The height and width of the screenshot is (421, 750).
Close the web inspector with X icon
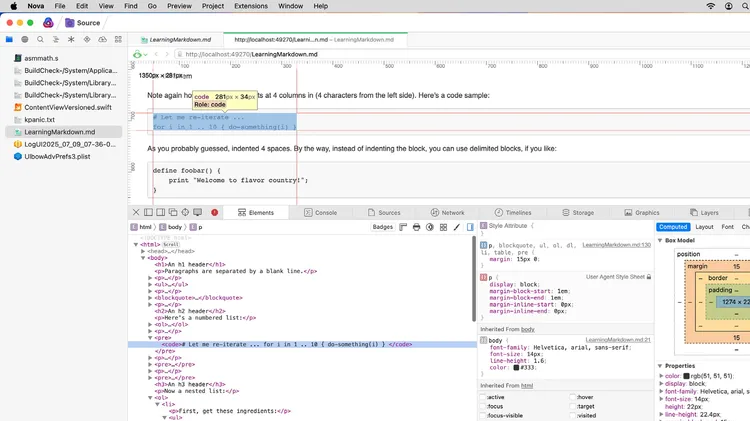(136, 212)
